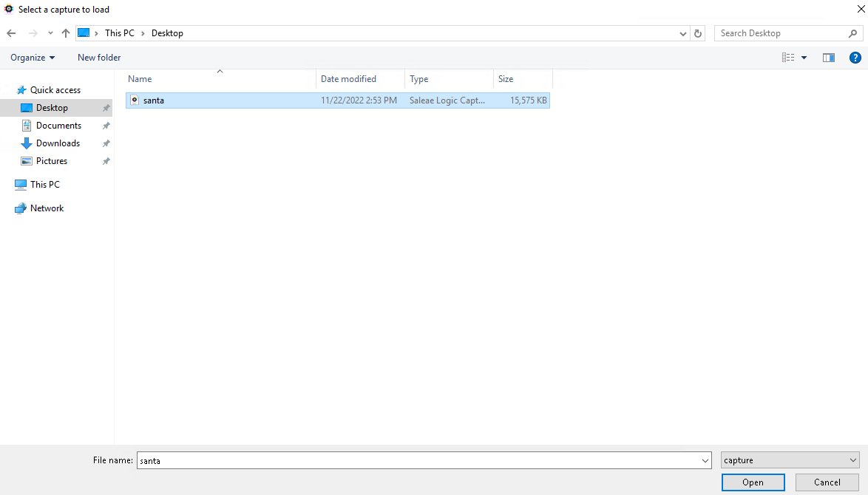This screenshot has width=868, height=495.
Task: Click the Help question mark icon
Action: pos(854,58)
